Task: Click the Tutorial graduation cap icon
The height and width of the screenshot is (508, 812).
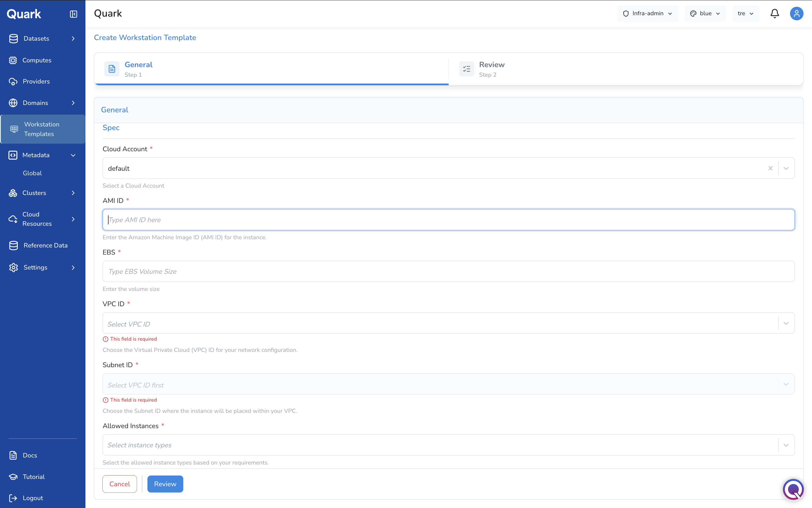Action: [13, 477]
